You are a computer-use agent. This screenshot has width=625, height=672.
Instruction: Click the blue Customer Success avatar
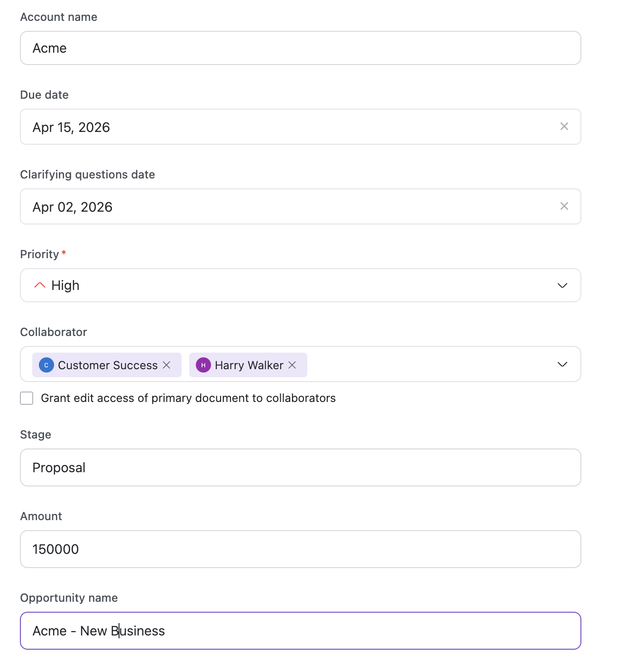46,365
